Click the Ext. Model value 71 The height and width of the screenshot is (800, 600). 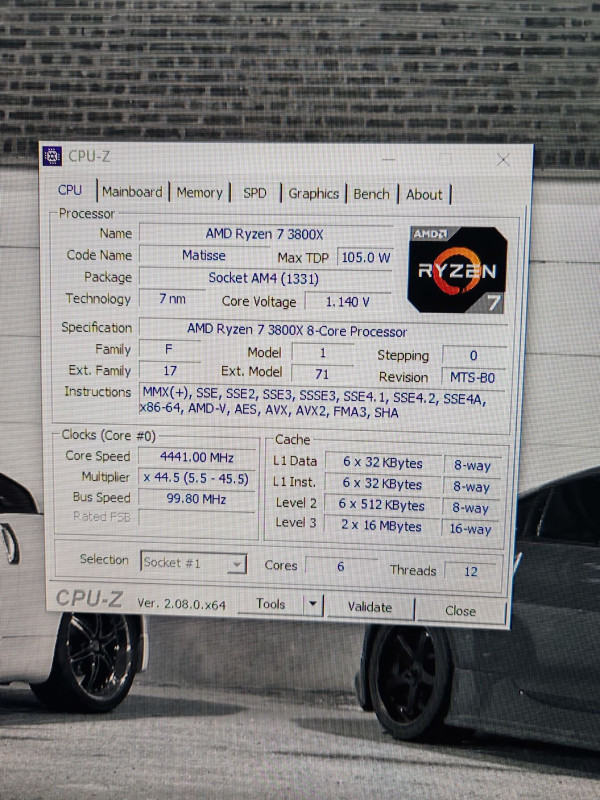coord(322,374)
